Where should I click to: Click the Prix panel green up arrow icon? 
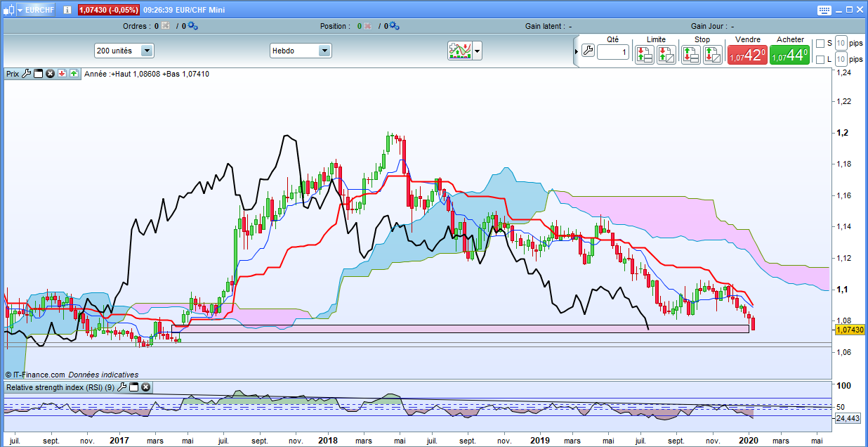[73, 73]
